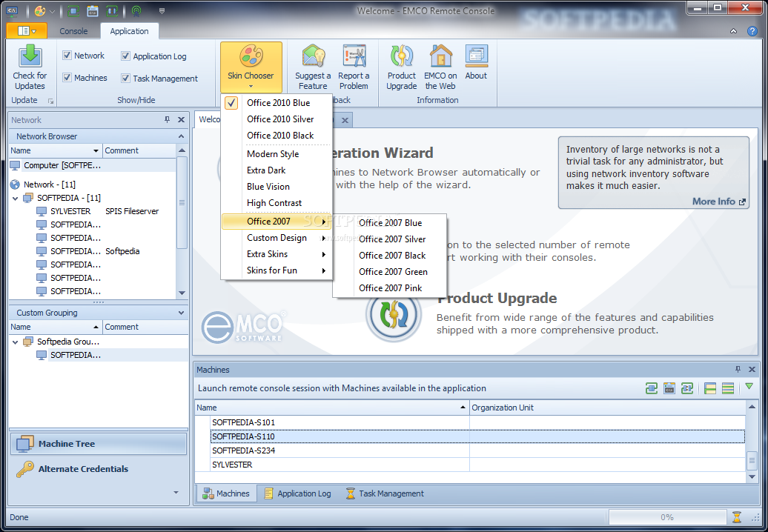Collapse the Softpedia Group tree node

pyautogui.click(x=15, y=342)
